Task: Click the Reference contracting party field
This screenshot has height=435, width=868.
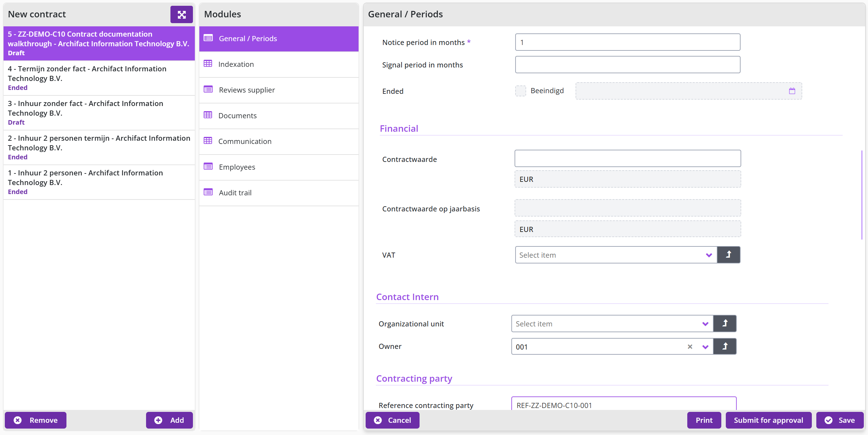Action: [624, 404]
